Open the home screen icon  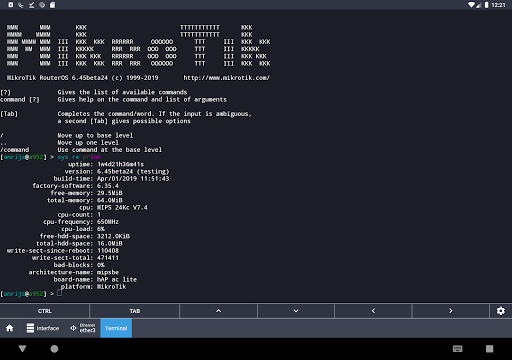pyautogui.click(x=10, y=328)
